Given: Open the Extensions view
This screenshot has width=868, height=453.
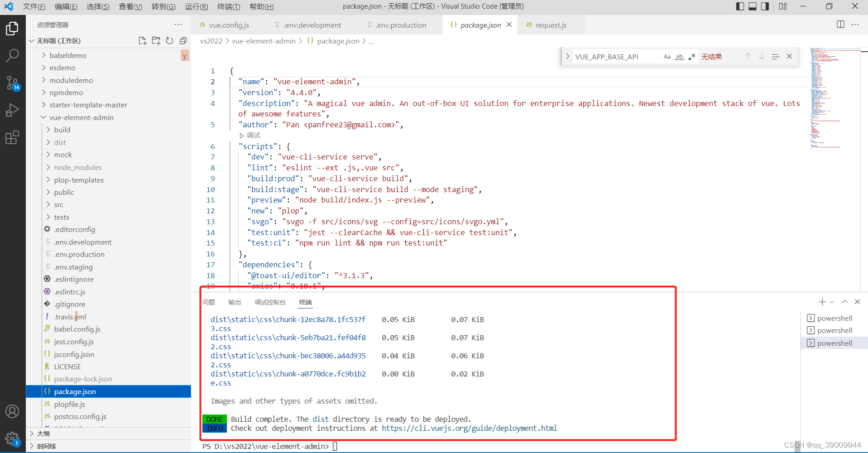Looking at the screenshot, I should click(12, 137).
